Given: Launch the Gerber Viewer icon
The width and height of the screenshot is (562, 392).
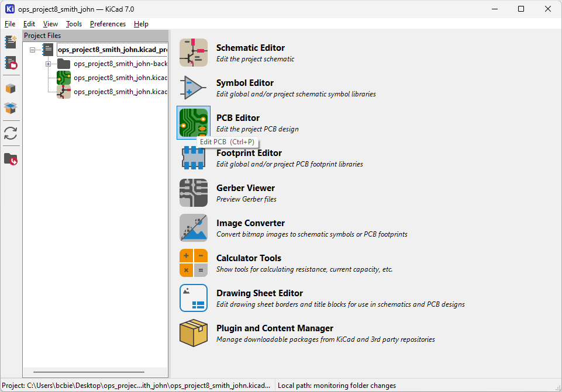Looking at the screenshot, I should pos(194,193).
